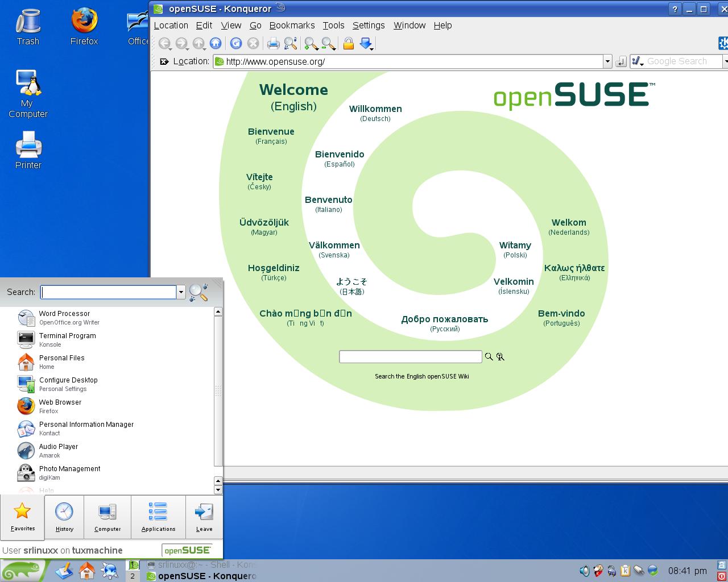The image size is (728, 582).
Task: Launch the office writer panel icon
Action: click(64, 570)
